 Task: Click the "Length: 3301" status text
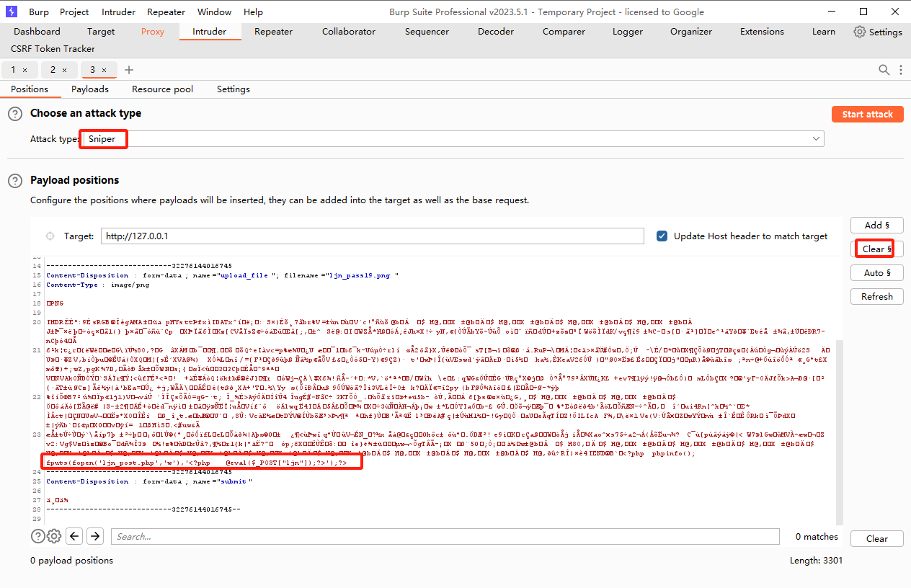[816, 561]
